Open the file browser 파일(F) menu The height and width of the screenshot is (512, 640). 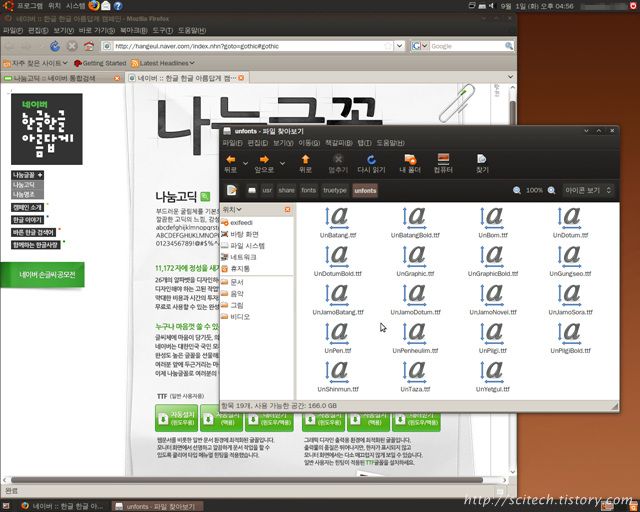click(x=232, y=143)
